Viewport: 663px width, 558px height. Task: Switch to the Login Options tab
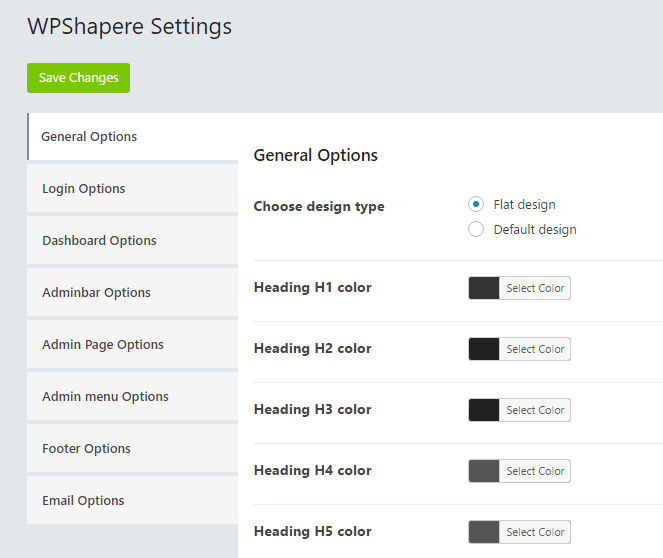tap(132, 188)
